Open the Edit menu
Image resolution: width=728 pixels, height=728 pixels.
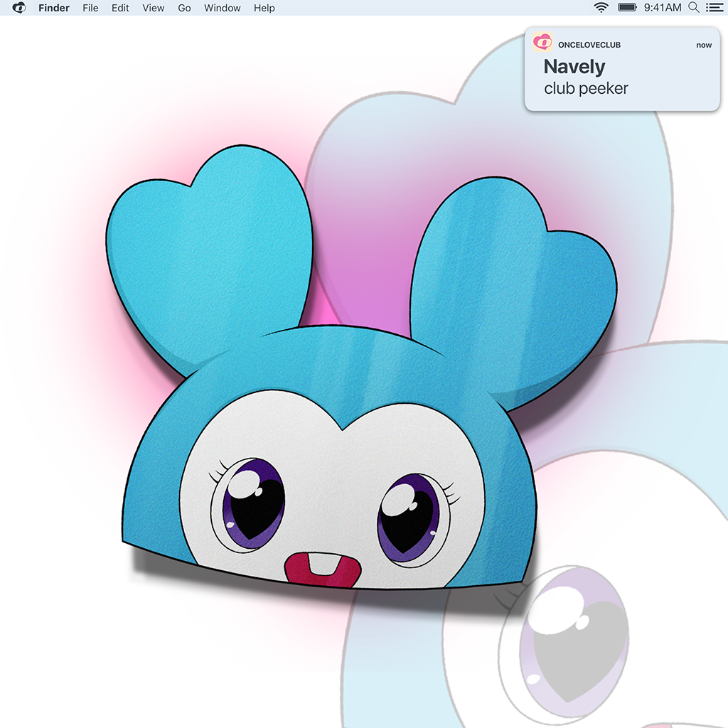[x=120, y=8]
